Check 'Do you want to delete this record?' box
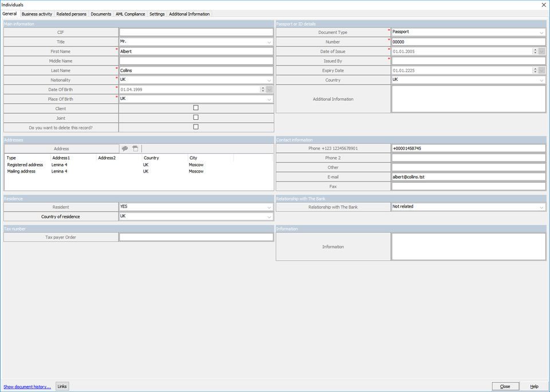Image resolution: width=550 pixels, height=392 pixels. tap(196, 127)
